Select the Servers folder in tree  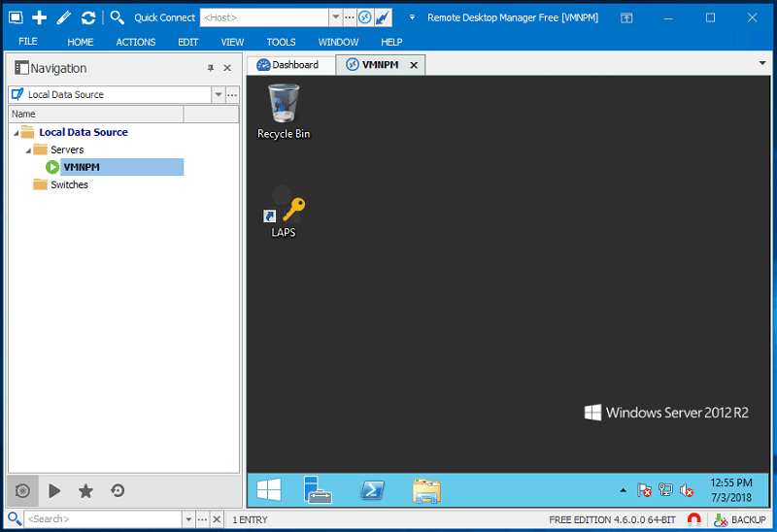coord(67,150)
